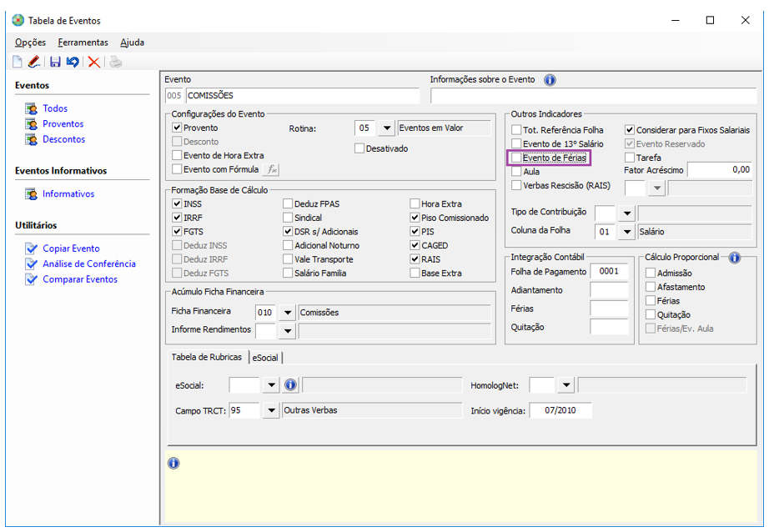The width and height of the screenshot is (769, 532).
Task: Click the Comparar Eventos link
Action: pyautogui.click(x=80, y=279)
